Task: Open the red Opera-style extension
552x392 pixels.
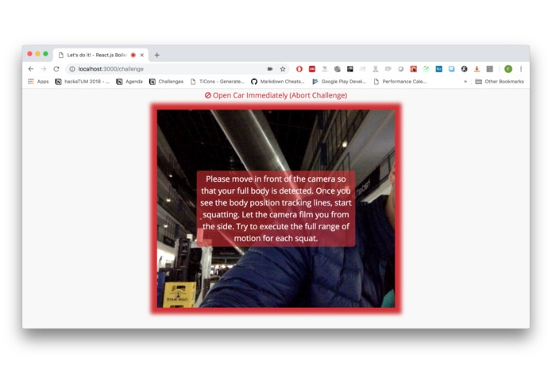Action: pos(299,69)
